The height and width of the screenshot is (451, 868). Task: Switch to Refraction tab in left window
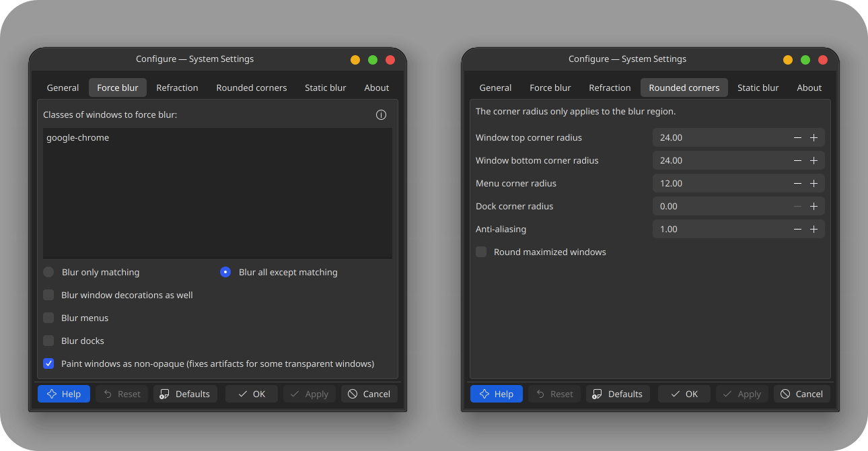177,88
